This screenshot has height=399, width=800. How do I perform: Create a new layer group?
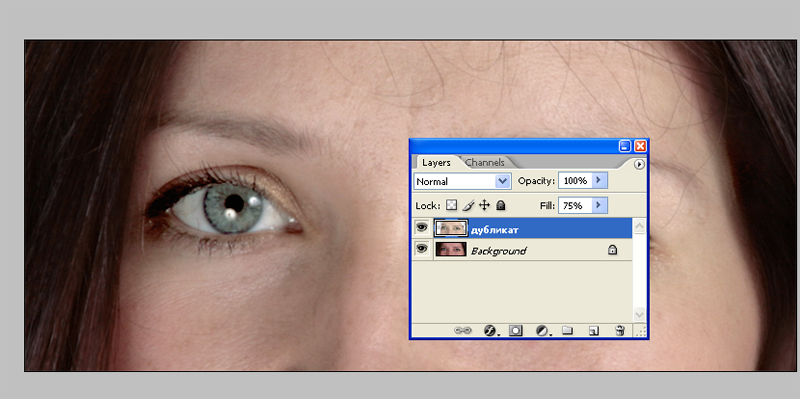click(x=567, y=331)
